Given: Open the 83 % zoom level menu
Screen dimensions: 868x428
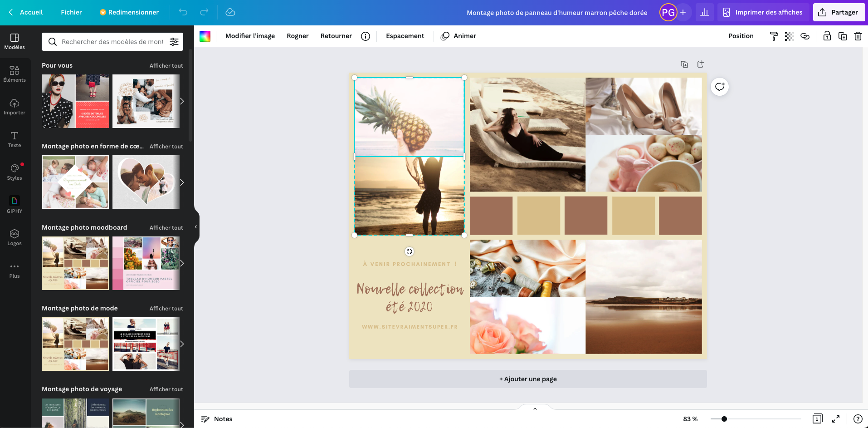Looking at the screenshot, I should [x=690, y=419].
